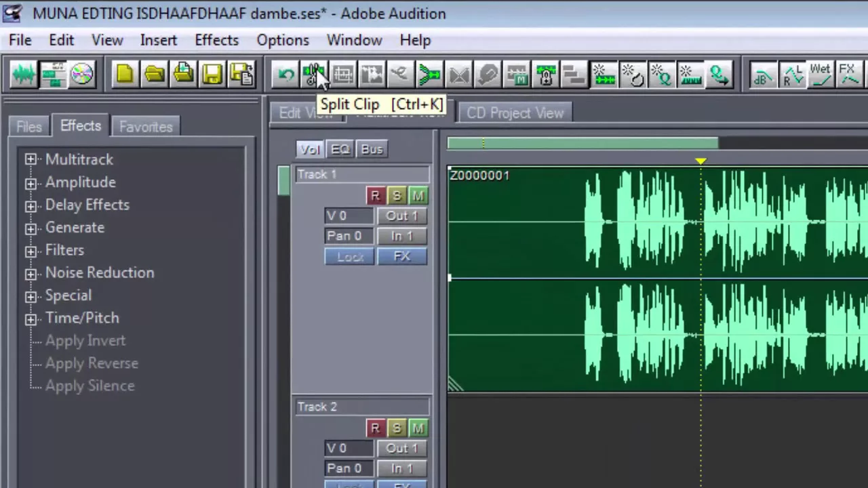Viewport: 868px width, 488px height.
Task: Expand the Delay Effects category
Action: (31, 205)
